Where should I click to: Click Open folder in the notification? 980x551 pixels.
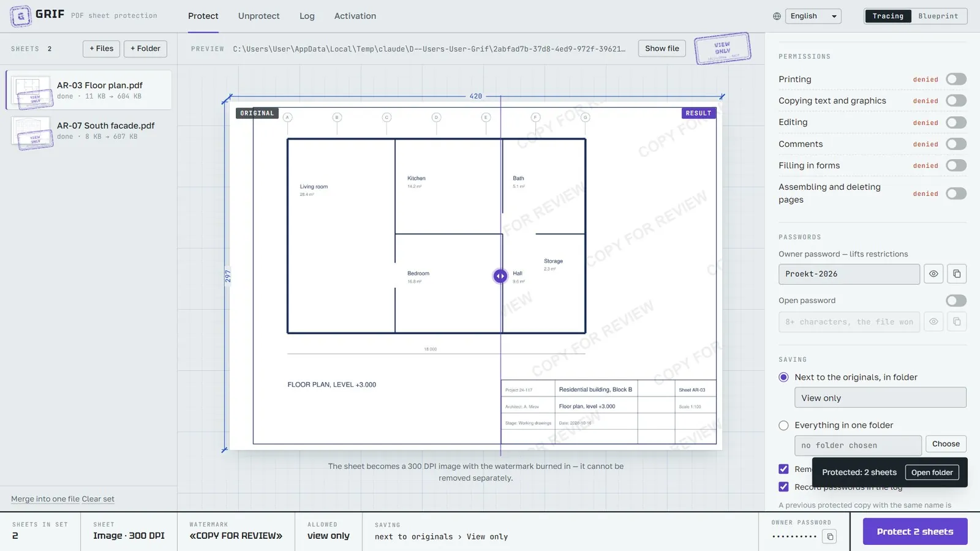[932, 472]
